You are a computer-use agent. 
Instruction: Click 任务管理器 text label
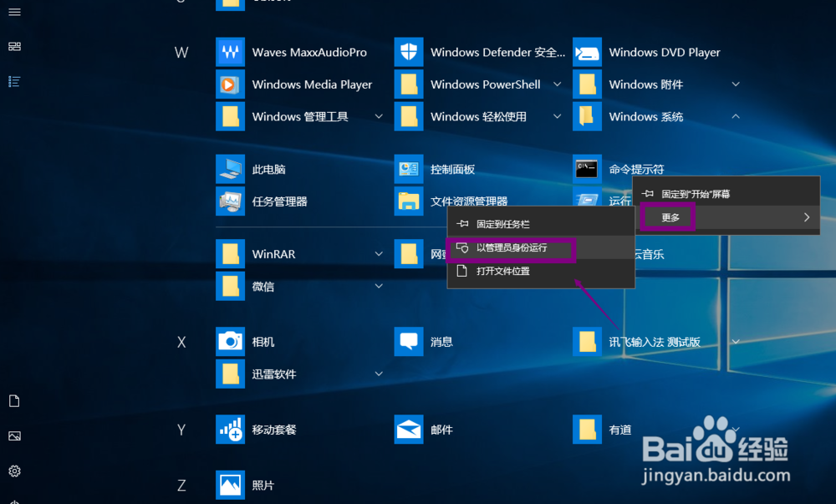pos(279,201)
